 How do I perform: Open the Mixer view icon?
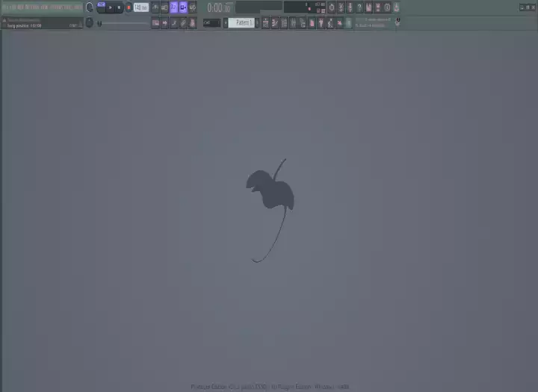coord(294,23)
